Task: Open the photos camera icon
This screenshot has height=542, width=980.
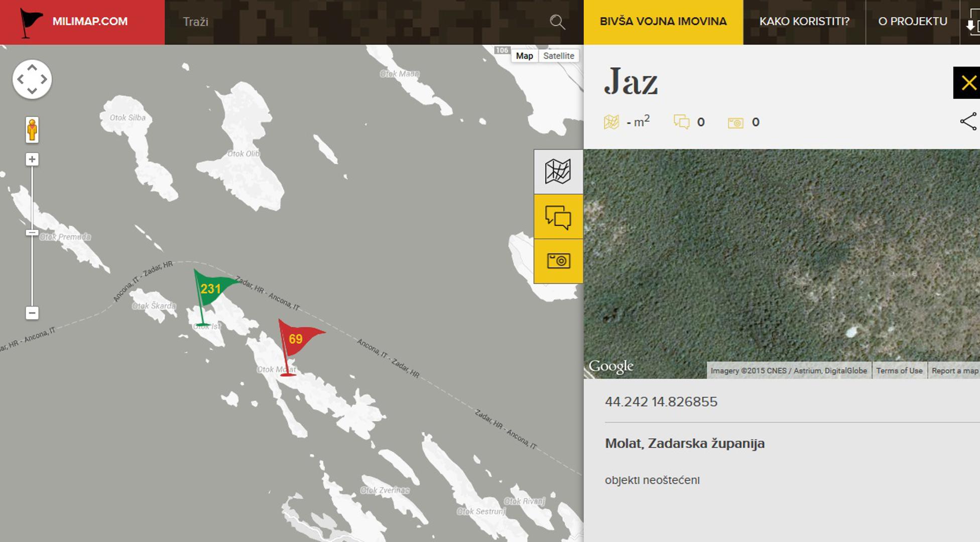Action: click(x=558, y=261)
